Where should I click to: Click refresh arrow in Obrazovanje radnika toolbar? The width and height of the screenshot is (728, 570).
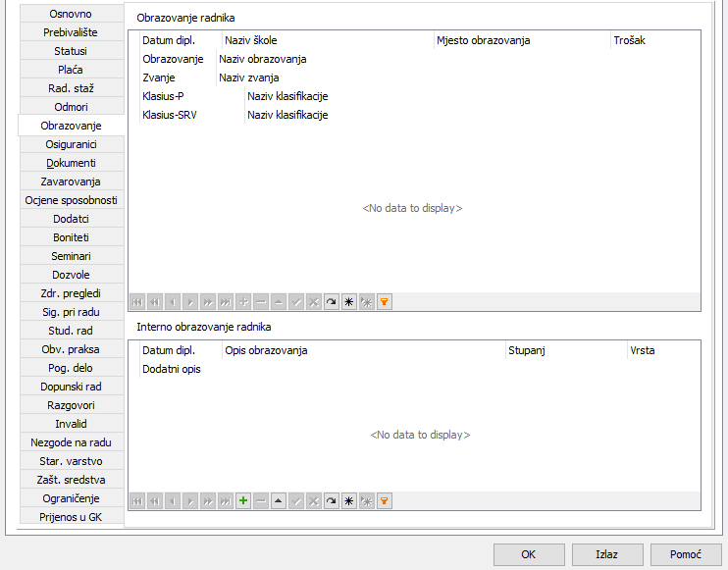click(x=332, y=302)
